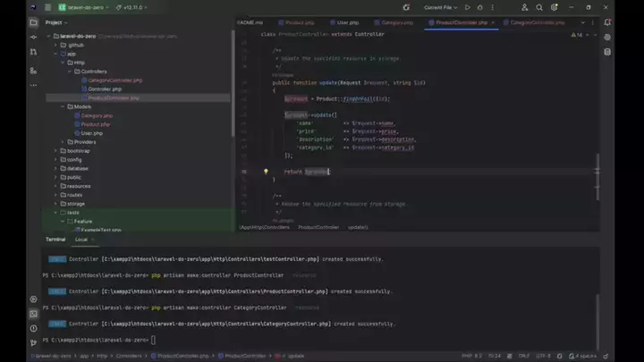This screenshot has width=644, height=362.
Task: Collapse the Models folder
Action: click(62, 106)
